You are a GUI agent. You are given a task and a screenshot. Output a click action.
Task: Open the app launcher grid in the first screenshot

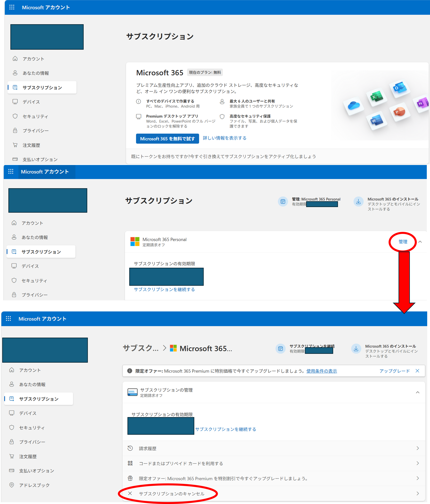pyautogui.click(x=12, y=7)
